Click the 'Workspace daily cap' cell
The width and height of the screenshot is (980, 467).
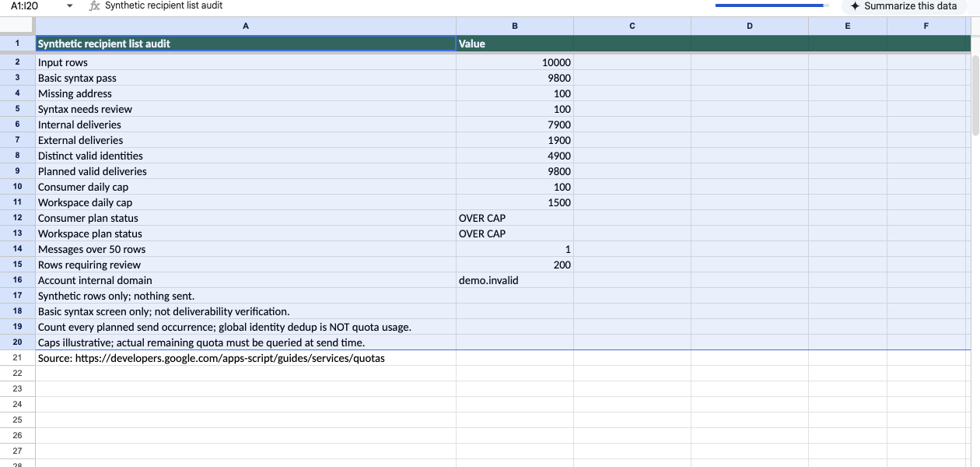point(246,202)
